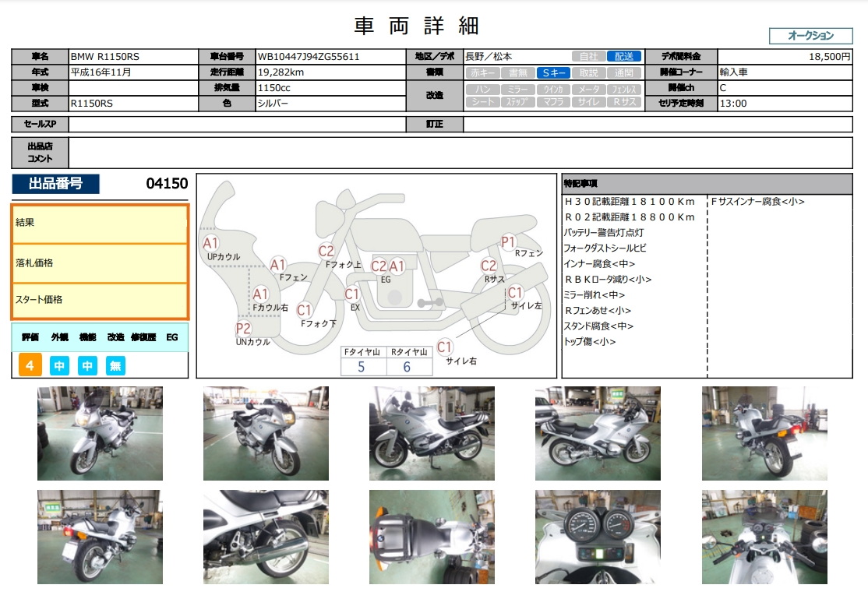This screenshot has width=868, height=613.
Task: Click the P2 marker on UNカウル
Action: click(x=243, y=328)
